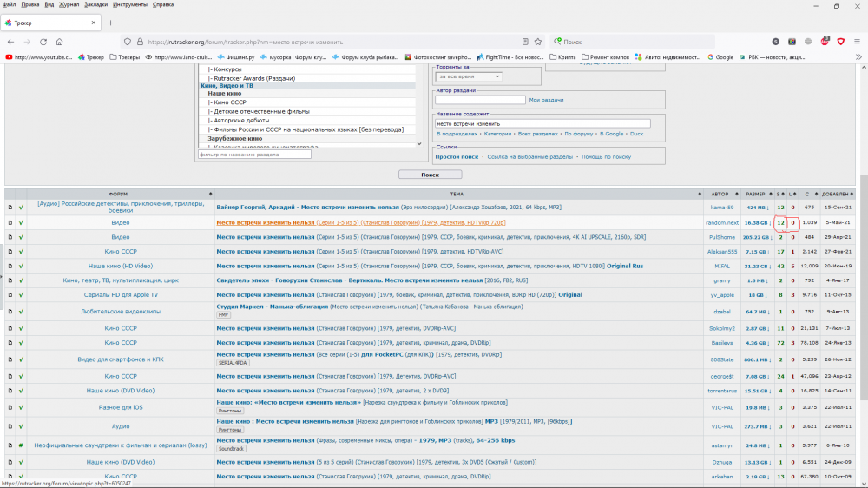Open the Трекеры bookmarks folder
868x488 pixels.
tap(126, 57)
